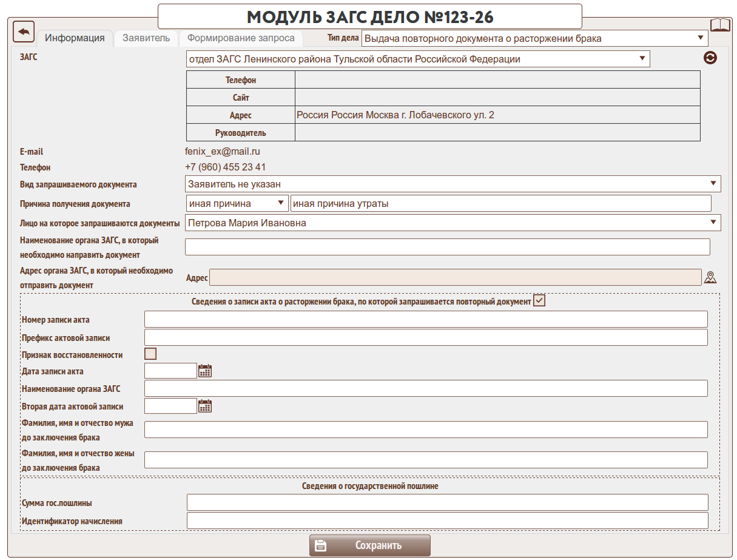Focus the Сумма гос.пошлины field
This screenshot has height=560, width=737.
pyautogui.click(x=447, y=502)
